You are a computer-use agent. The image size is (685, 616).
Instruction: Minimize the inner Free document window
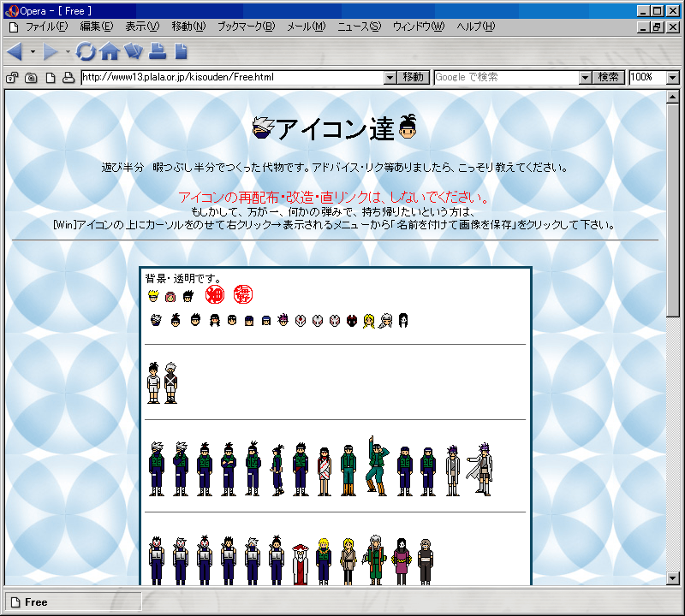643,27
